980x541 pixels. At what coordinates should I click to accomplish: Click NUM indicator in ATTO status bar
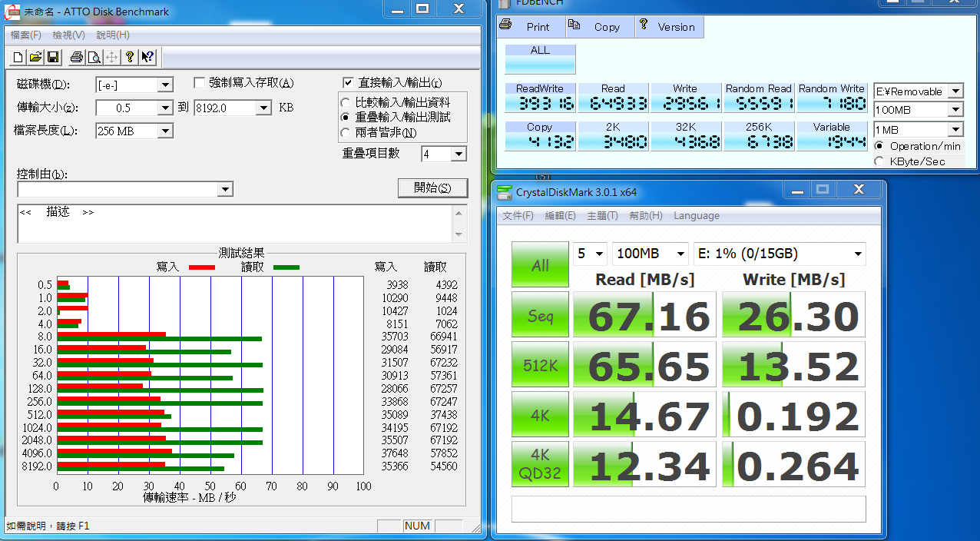click(418, 526)
